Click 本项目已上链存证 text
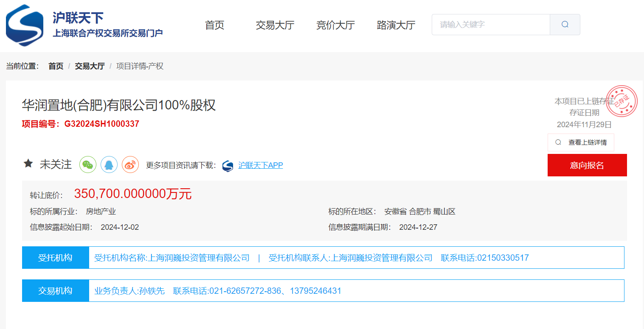 [x=584, y=101]
